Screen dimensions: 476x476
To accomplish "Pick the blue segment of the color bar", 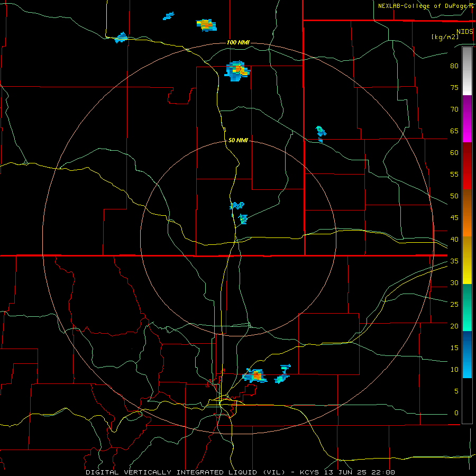I will 467,354.
